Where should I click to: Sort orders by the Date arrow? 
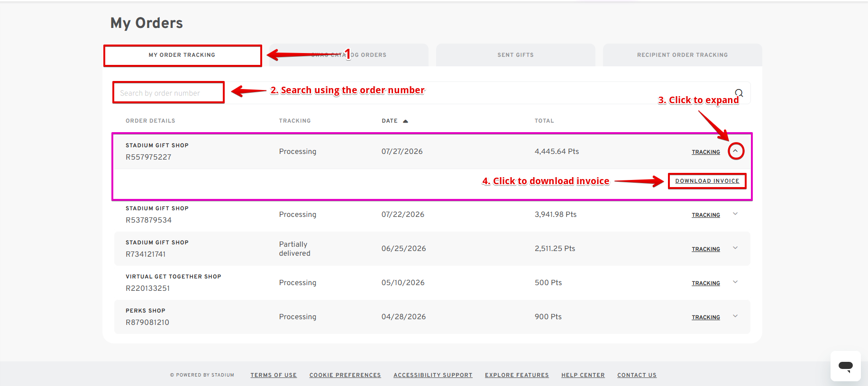pyautogui.click(x=405, y=121)
